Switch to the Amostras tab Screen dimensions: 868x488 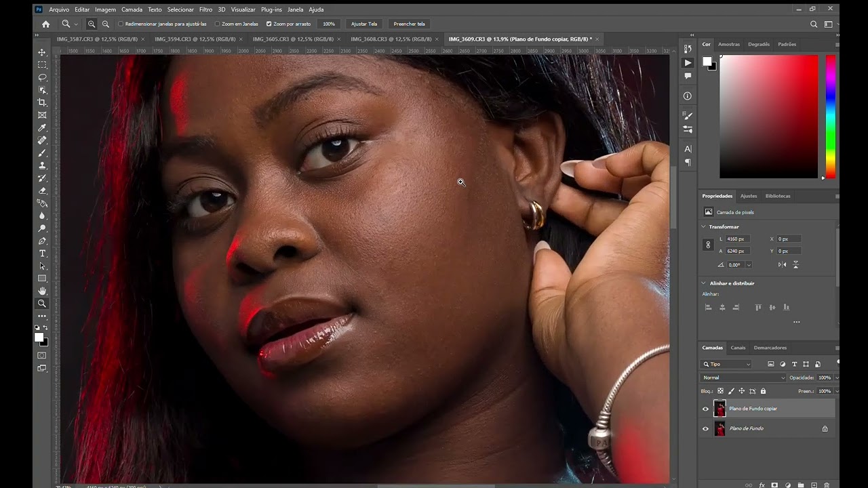729,44
